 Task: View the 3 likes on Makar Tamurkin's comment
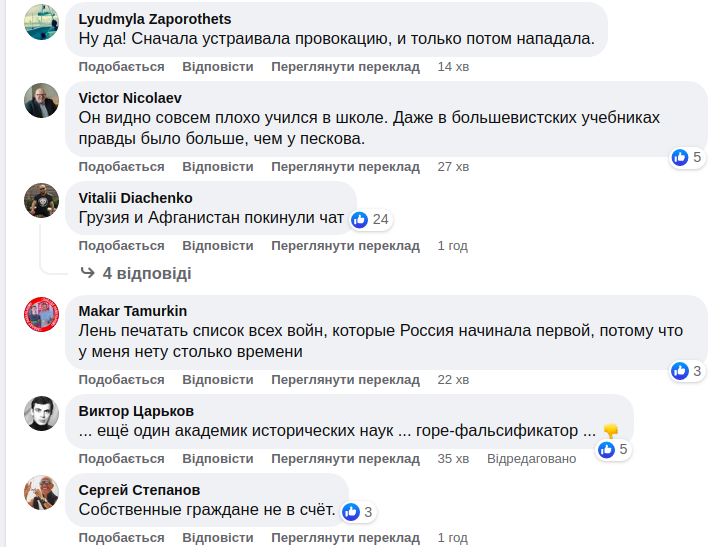pyautogui.click(x=688, y=371)
